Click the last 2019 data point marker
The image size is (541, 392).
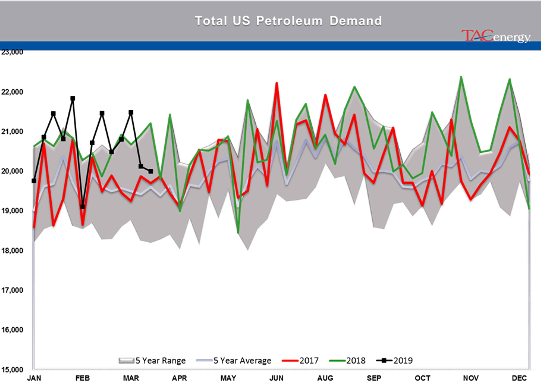point(150,171)
